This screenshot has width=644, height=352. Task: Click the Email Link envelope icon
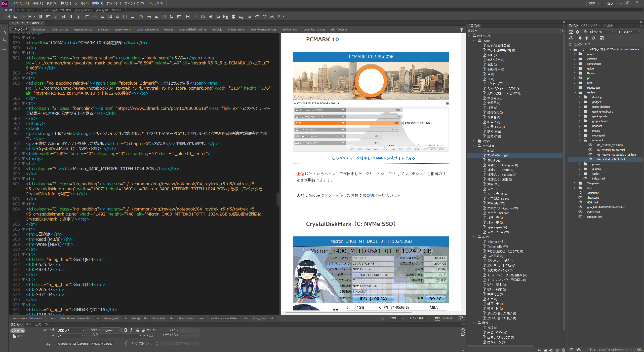coord(179,17)
